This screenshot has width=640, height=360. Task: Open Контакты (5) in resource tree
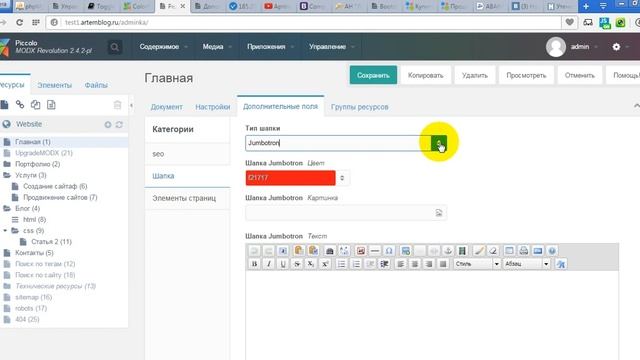coord(34,253)
